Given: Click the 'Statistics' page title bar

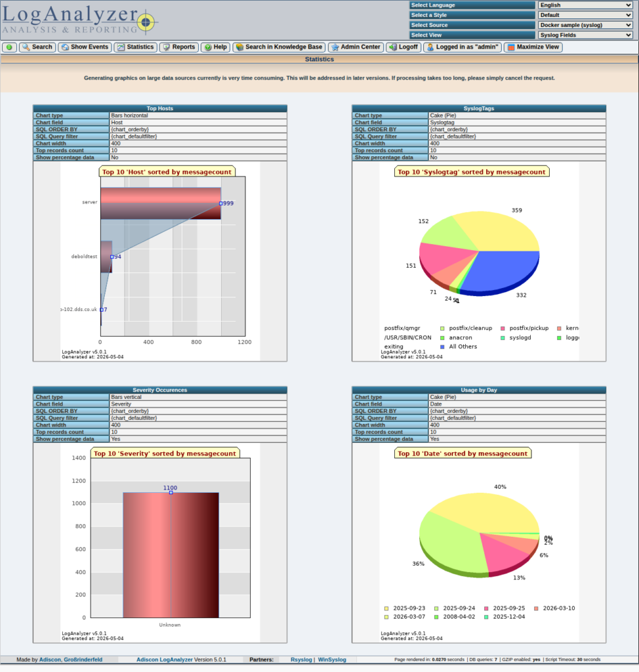Looking at the screenshot, I should [x=319, y=59].
